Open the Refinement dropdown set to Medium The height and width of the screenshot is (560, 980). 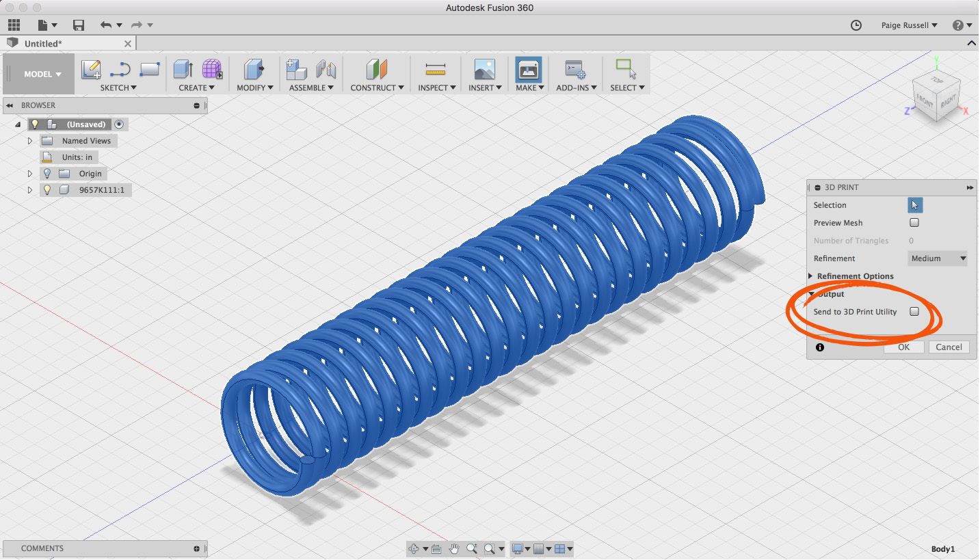coord(938,258)
